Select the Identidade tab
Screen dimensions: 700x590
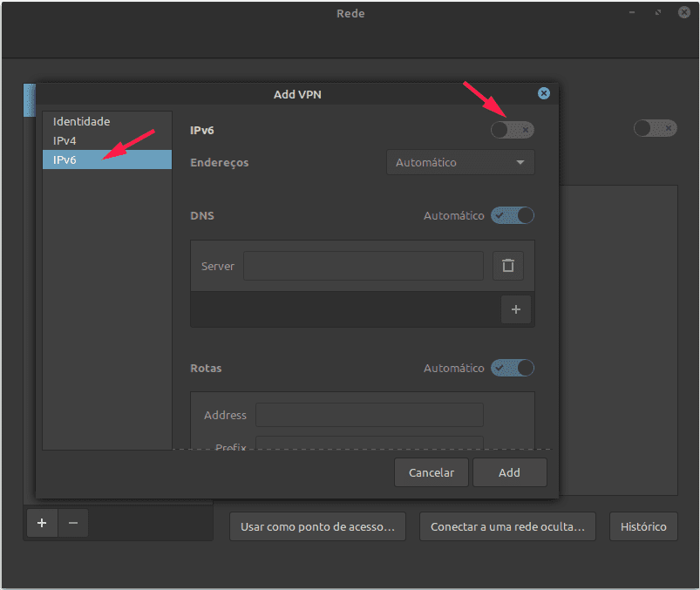click(82, 121)
